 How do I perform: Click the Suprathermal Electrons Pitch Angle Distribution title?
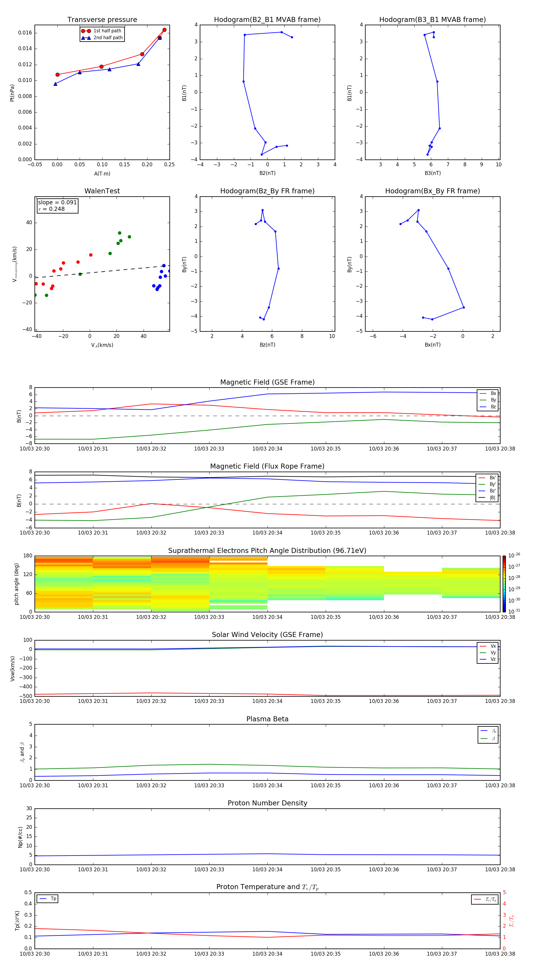[267, 551]
